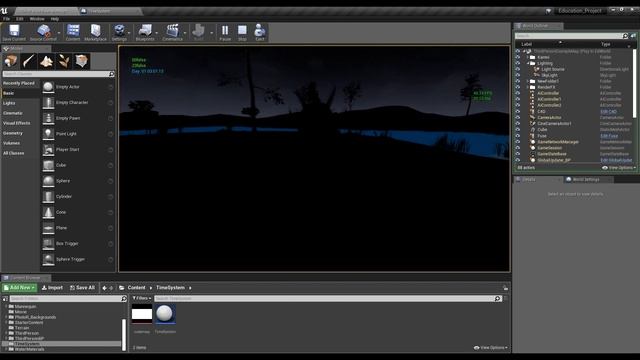This screenshot has width=640, height=360.
Task: Click the Point Light icon
Action: coord(48,134)
